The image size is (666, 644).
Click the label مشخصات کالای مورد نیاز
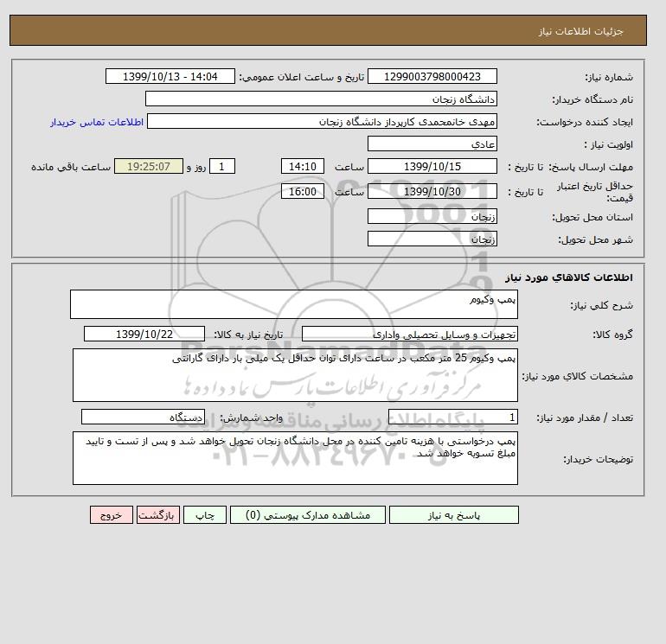pyautogui.click(x=578, y=376)
